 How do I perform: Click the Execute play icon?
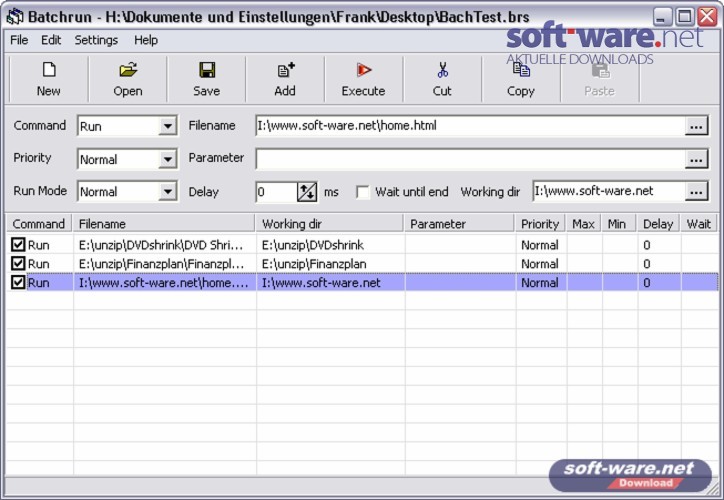click(364, 70)
